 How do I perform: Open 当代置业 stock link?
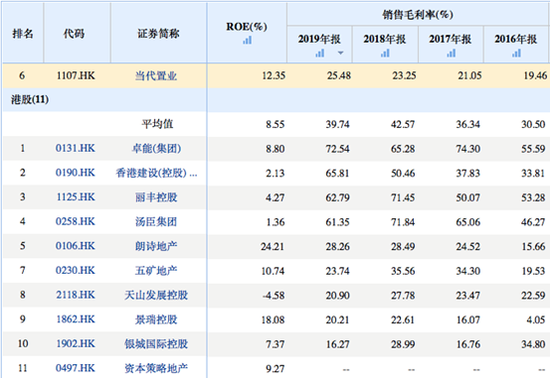pyautogui.click(x=156, y=76)
